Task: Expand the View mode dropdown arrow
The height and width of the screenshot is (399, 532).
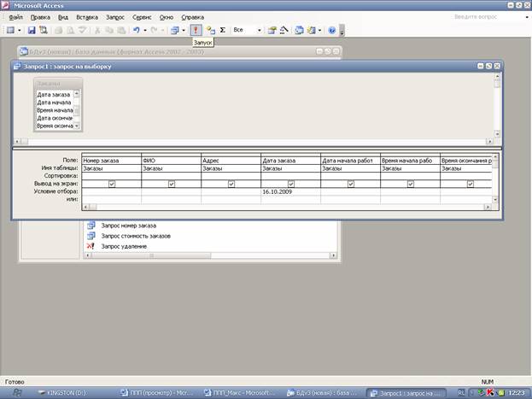Action: tap(20, 30)
